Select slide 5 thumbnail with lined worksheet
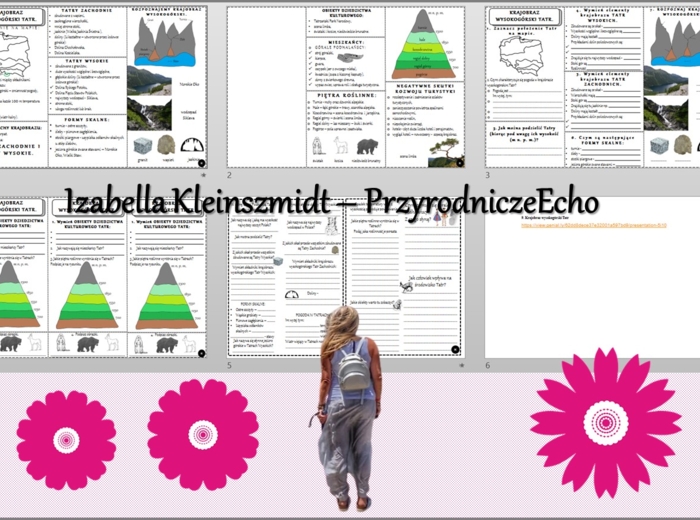The width and height of the screenshot is (700, 520). 346,277
